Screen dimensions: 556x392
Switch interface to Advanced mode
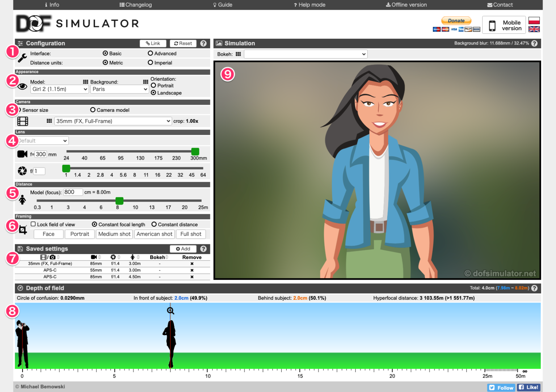pyautogui.click(x=151, y=53)
